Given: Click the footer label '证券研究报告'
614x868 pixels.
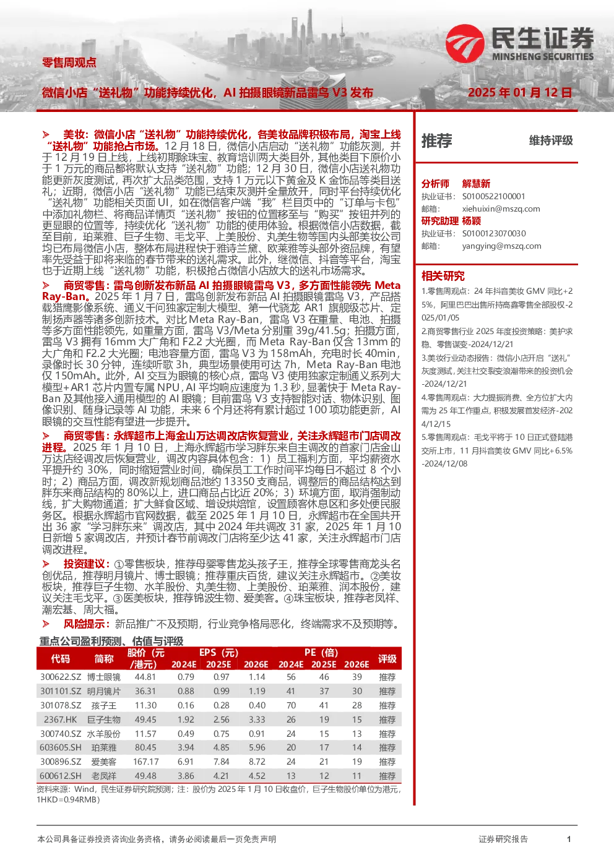Looking at the screenshot, I should pyautogui.click(x=503, y=839).
